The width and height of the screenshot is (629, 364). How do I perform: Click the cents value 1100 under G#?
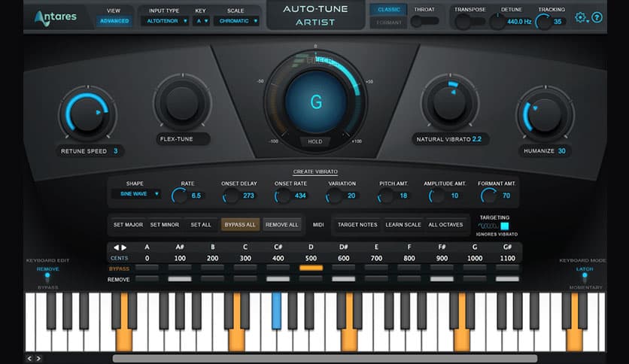point(507,258)
